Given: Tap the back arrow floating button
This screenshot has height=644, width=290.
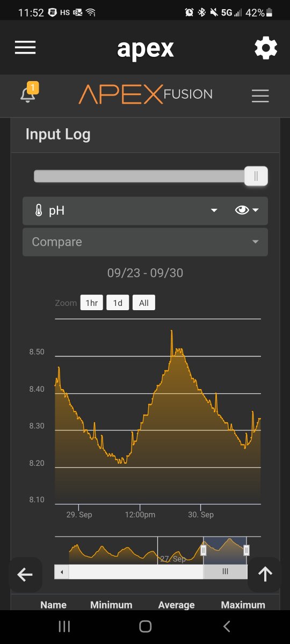Looking at the screenshot, I should [25, 575].
